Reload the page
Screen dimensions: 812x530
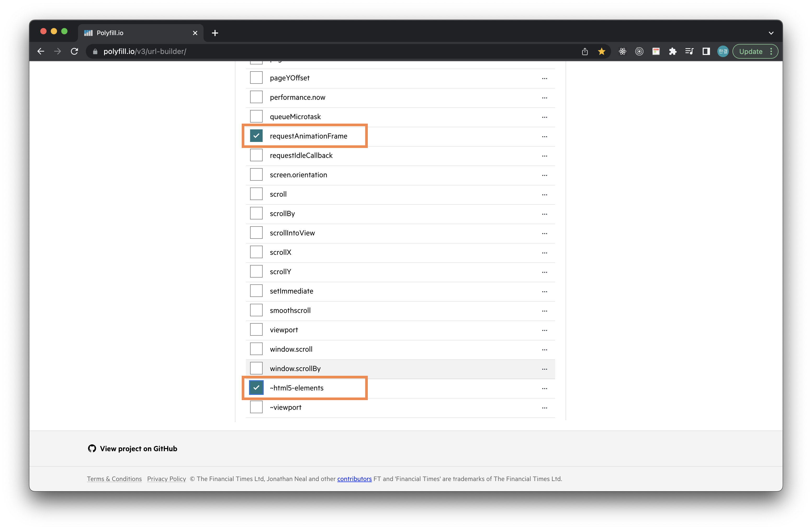click(x=74, y=51)
